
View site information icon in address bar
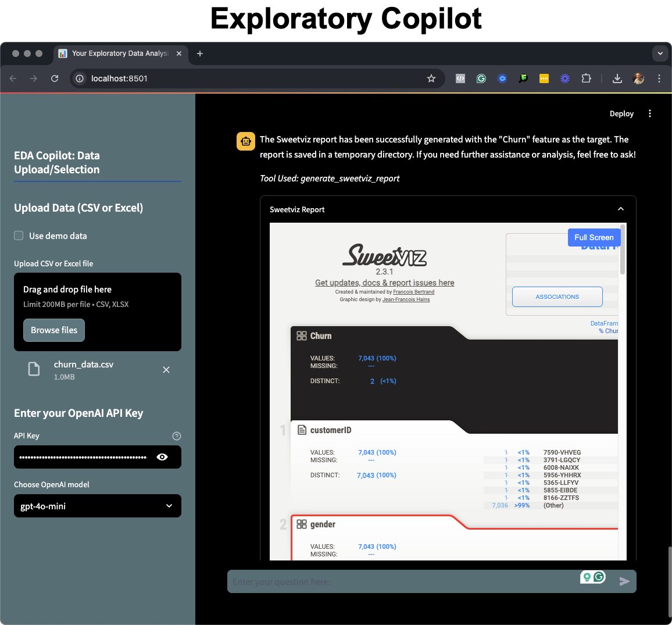[80, 78]
